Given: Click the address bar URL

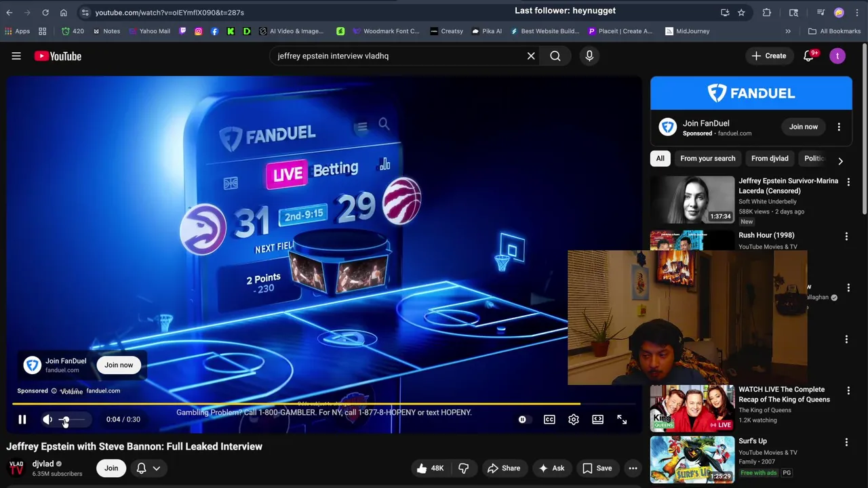Looking at the screenshot, I should coord(170,12).
